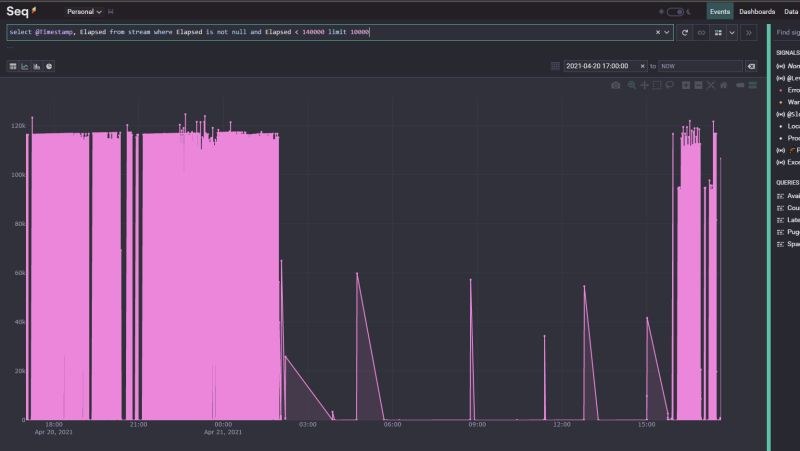Open the Dashboards tab
This screenshot has width=800, height=451.
757,12
